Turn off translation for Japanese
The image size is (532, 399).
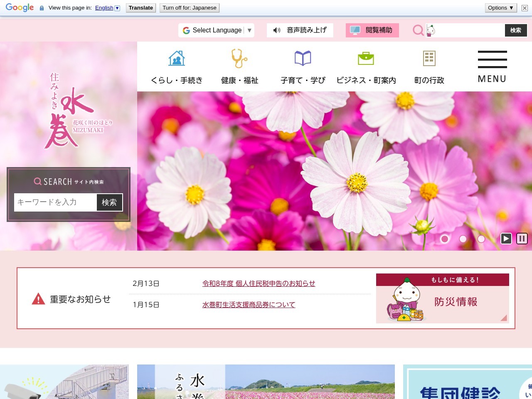tap(190, 8)
